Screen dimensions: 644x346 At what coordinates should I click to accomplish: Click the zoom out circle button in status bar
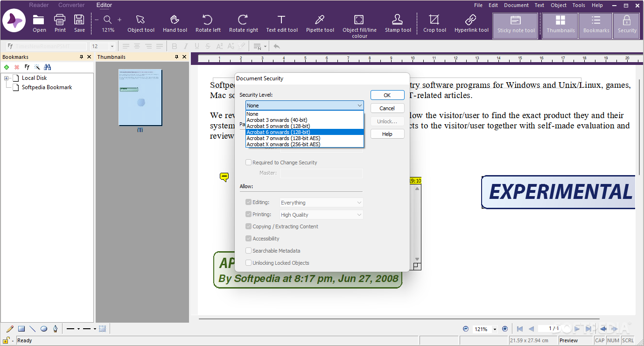click(465, 329)
